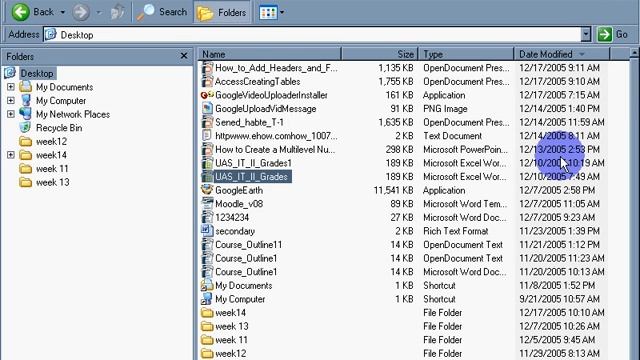Select secondary Rich Text Format icon
The image size is (640, 360).
pos(207,231)
